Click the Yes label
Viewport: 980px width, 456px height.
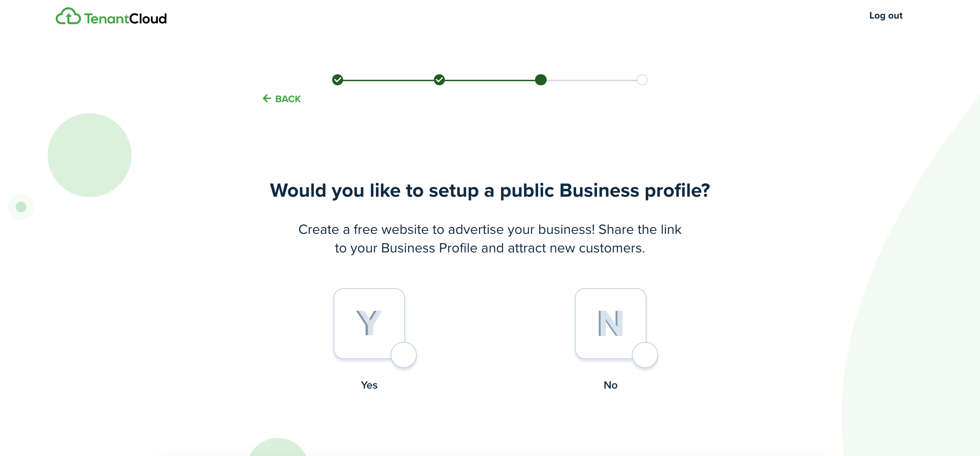(369, 385)
